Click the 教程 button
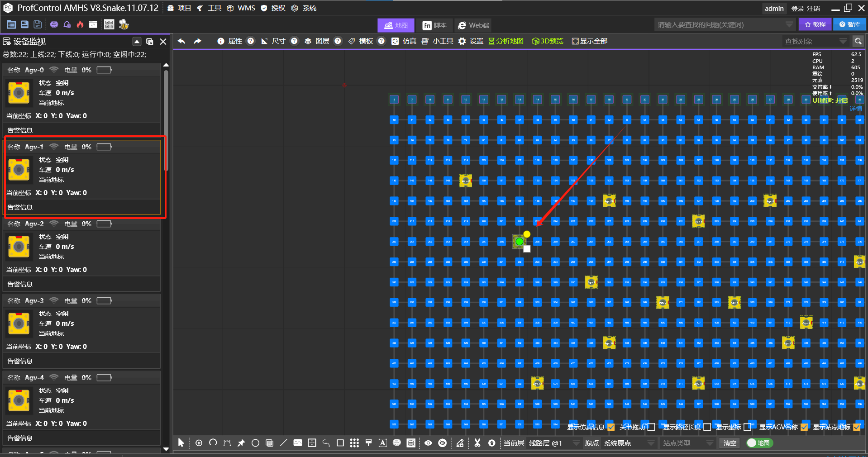 tap(815, 24)
